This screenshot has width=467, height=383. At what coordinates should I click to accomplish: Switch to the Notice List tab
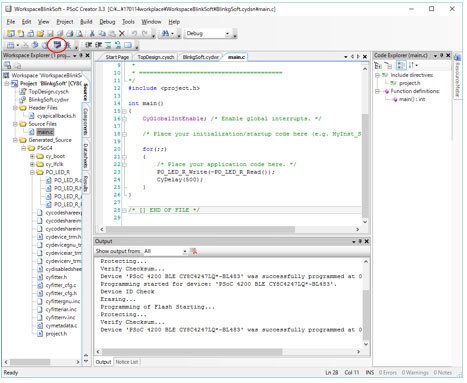[x=127, y=362]
